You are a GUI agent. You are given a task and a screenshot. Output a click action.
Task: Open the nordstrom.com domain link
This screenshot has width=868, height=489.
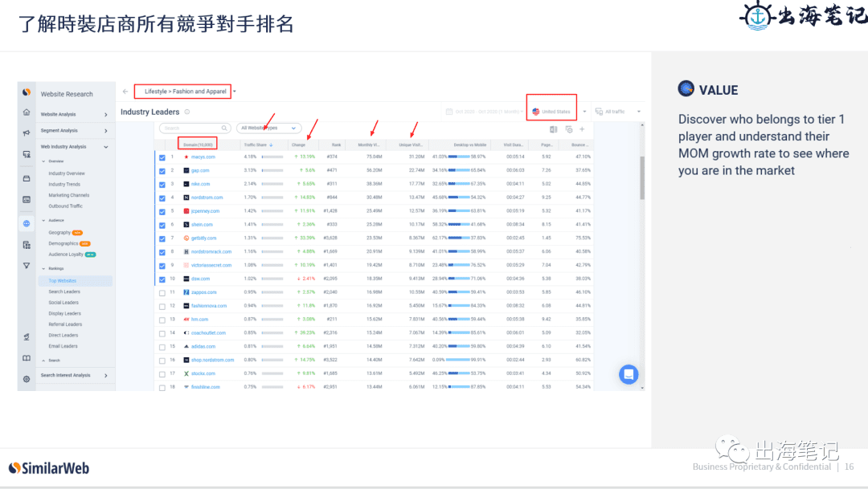pos(207,198)
